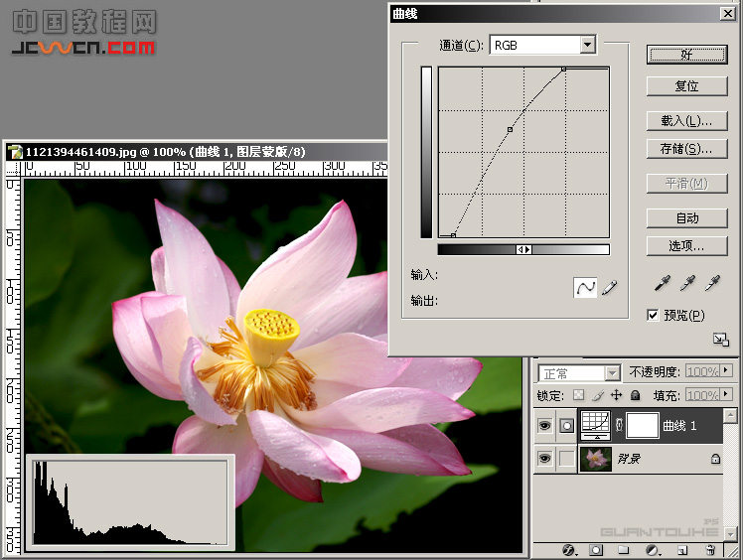Viewport: 743px width, 560px height.
Task: Open the 通道 RGB channel dropdown
Action: (x=587, y=45)
